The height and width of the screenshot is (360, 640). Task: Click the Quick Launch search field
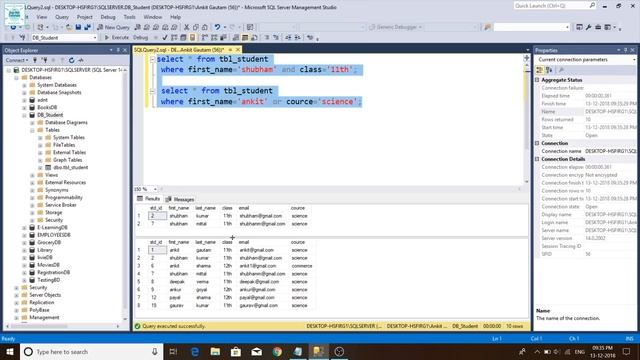pyautogui.click(x=555, y=6)
